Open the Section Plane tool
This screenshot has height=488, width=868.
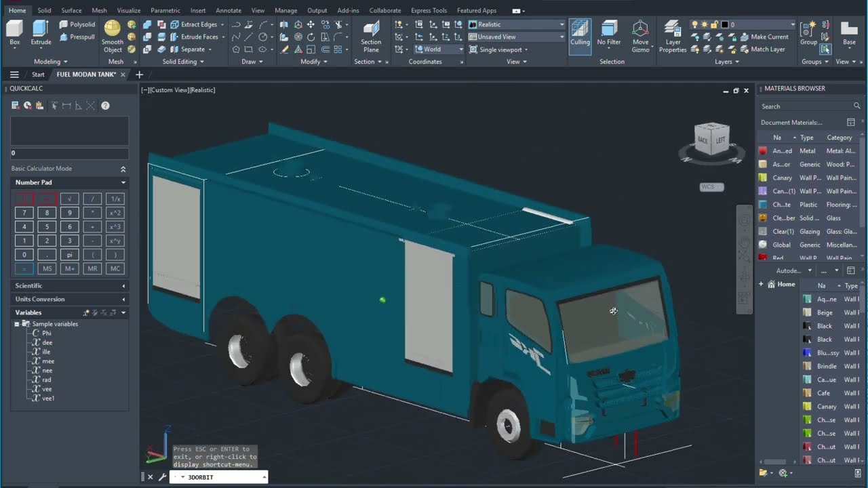point(371,36)
